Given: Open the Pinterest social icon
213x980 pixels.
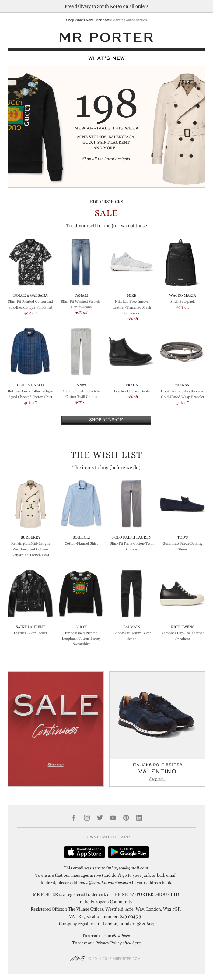Looking at the screenshot, I should 126,818.
